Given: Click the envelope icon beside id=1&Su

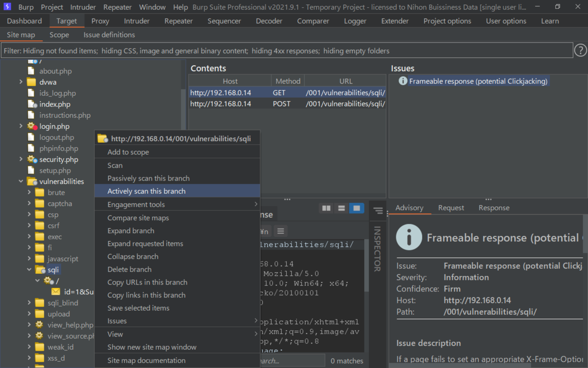Looking at the screenshot, I should click(56, 291).
